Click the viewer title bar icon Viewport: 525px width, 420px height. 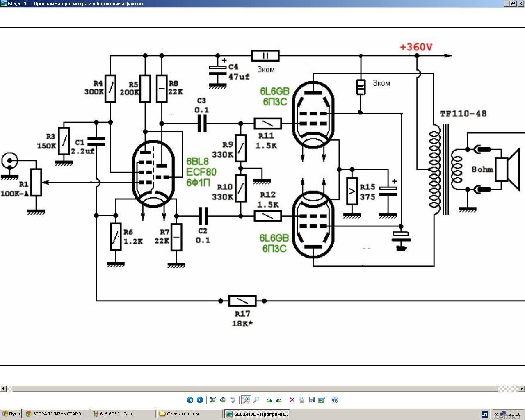pyautogui.click(x=4, y=3)
